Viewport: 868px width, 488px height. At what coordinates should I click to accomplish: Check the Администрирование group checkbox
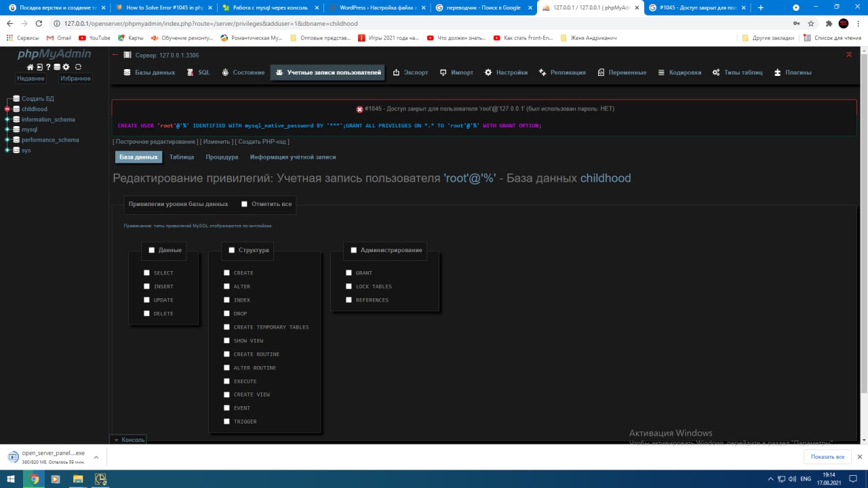[354, 250]
